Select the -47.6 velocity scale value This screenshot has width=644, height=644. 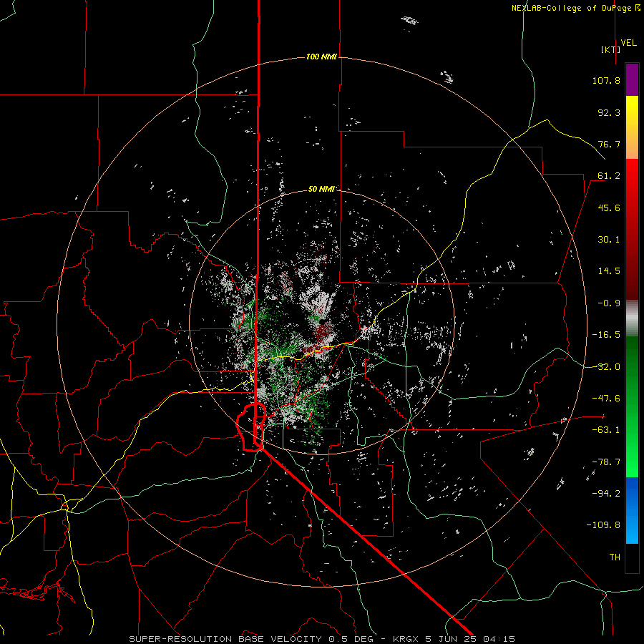pos(606,399)
